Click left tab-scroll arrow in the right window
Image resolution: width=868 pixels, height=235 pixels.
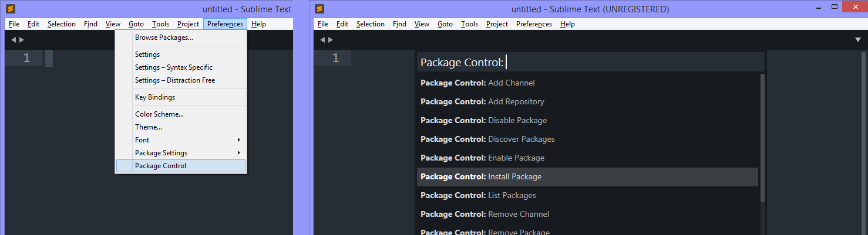tap(322, 40)
